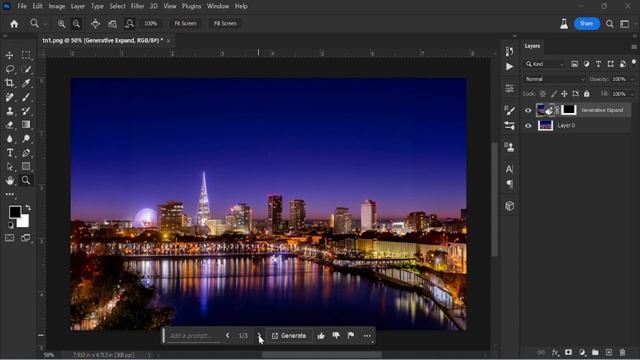Open workspace switcher dropdown

624,24
